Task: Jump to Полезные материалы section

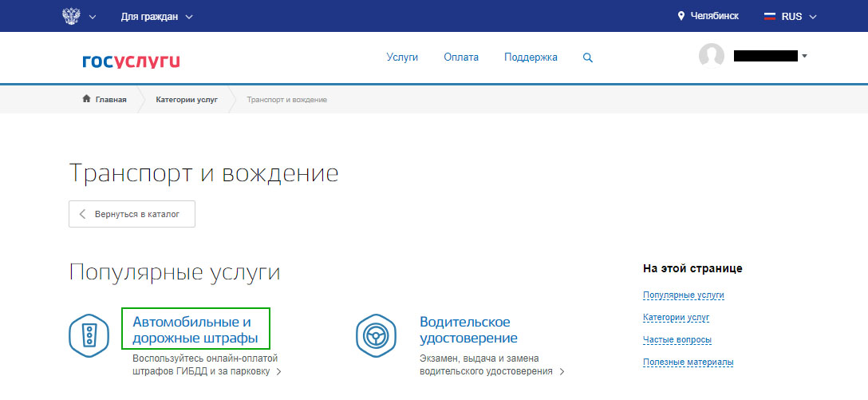Action: point(688,362)
